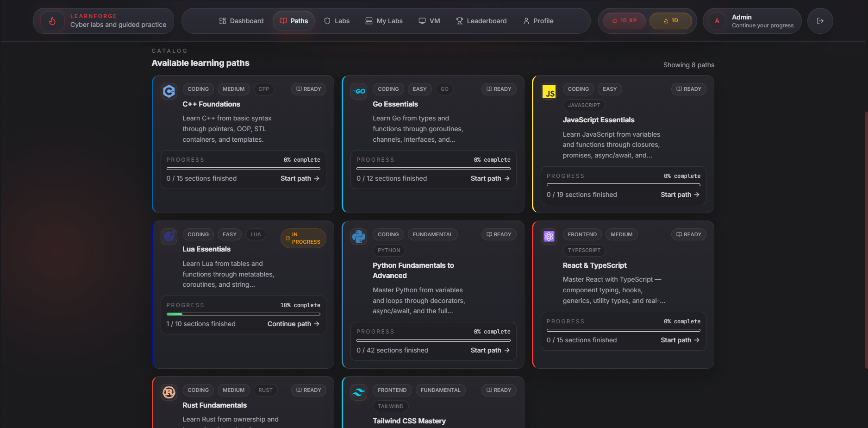
Task: Open the Go Essentials title
Action: pyautogui.click(x=395, y=104)
